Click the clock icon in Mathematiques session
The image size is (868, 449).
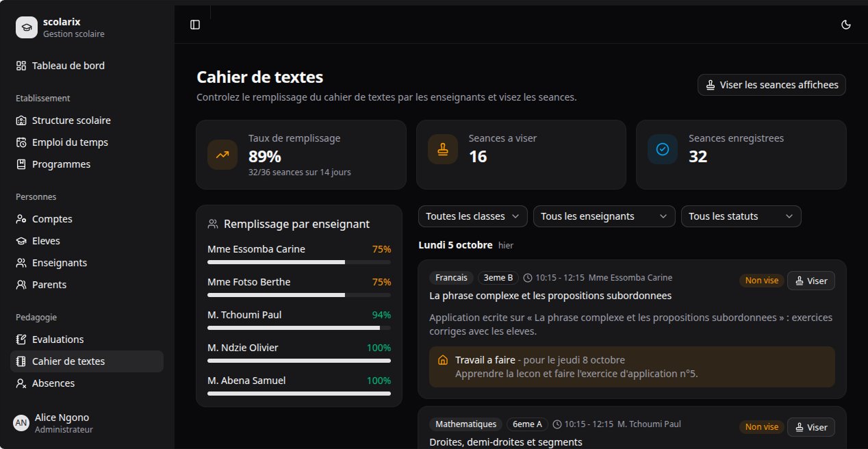[x=557, y=424]
